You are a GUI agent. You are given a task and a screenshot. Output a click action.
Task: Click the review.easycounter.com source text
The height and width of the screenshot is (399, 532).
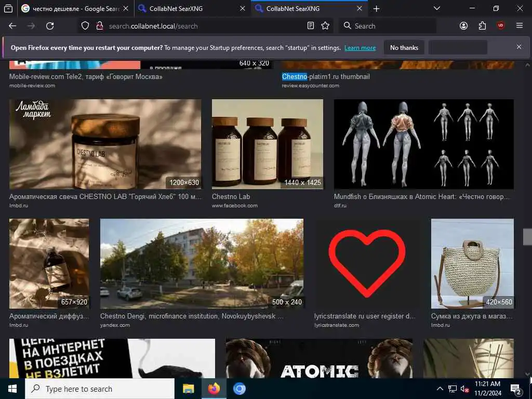tap(311, 86)
